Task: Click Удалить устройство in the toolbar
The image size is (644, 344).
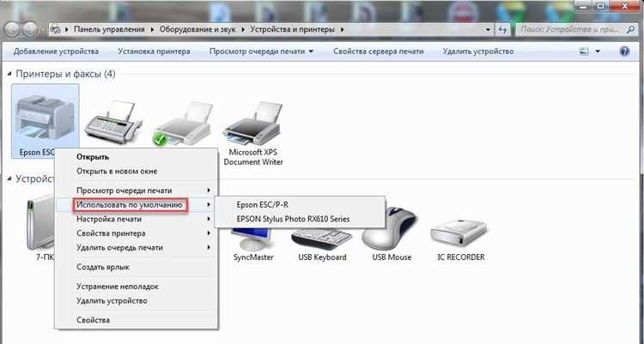Action: click(478, 51)
